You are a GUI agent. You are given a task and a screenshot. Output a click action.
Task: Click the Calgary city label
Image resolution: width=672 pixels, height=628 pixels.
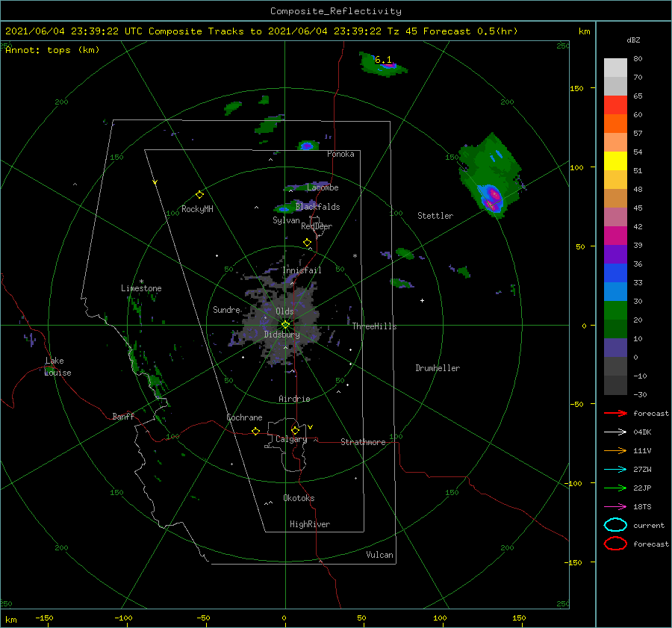(291, 439)
